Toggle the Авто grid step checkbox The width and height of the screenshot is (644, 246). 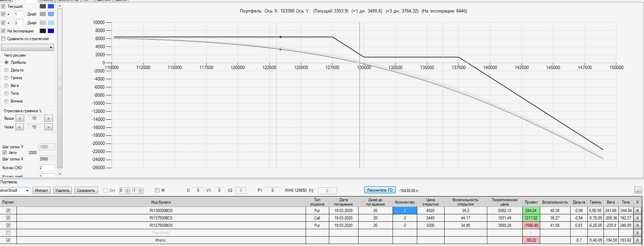(5, 153)
